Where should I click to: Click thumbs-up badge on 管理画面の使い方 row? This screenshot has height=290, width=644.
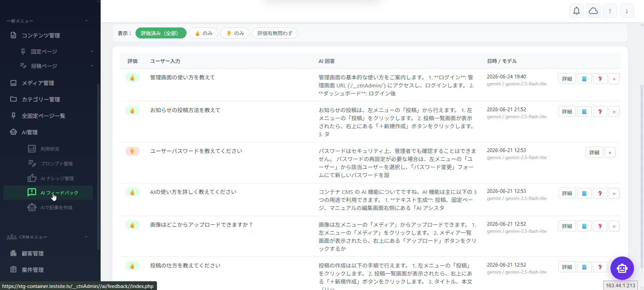(x=132, y=78)
